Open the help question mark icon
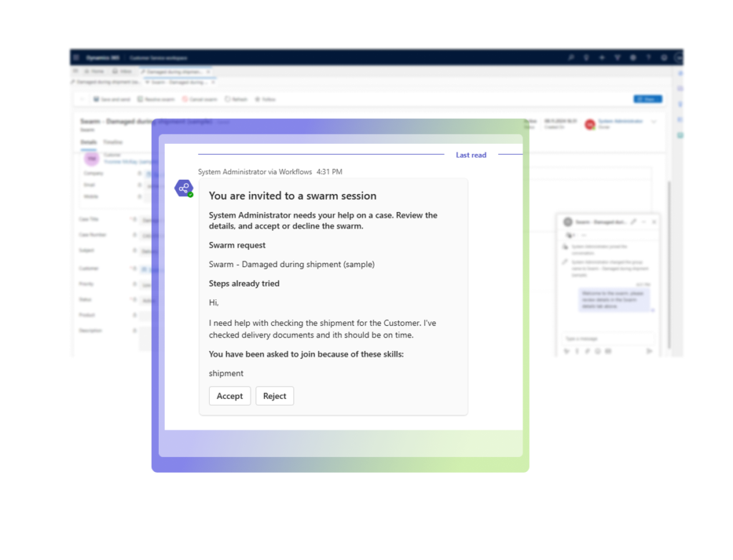The image size is (733, 560). (x=649, y=57)
